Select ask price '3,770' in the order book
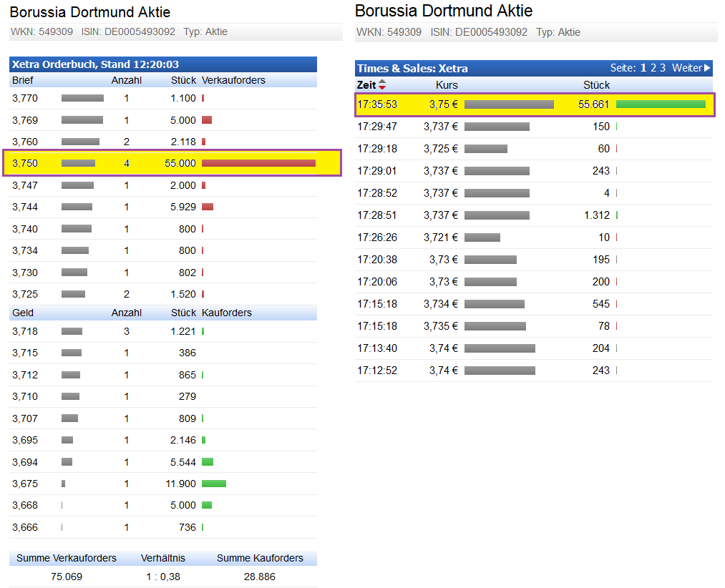 (x=25, y=98)
